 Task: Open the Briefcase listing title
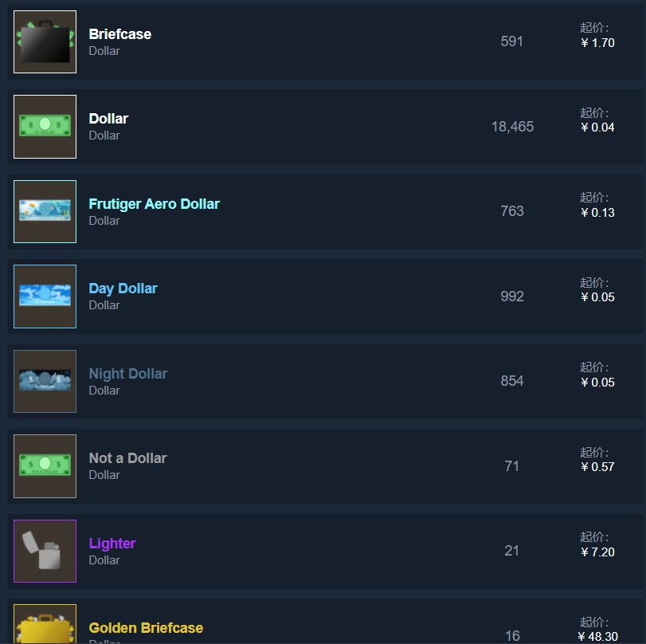click(120, 33)
